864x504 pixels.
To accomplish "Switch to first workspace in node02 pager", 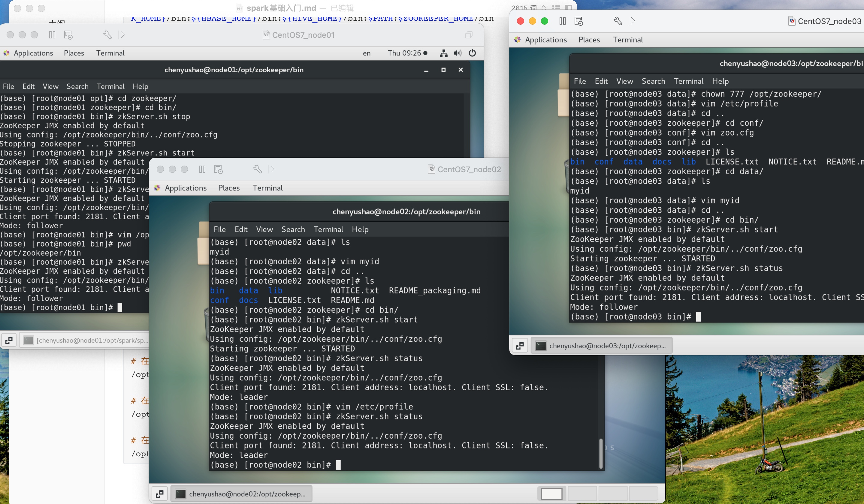I will point(552,494).
